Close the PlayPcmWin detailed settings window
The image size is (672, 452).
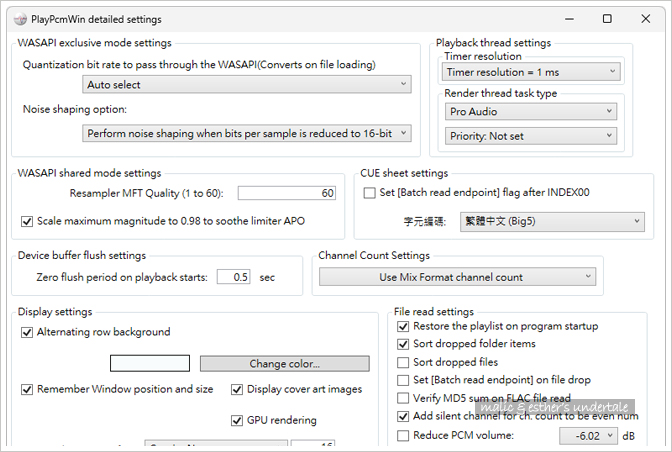[645, 19]
